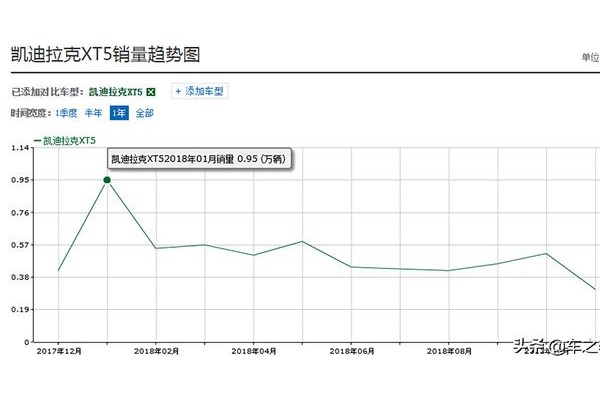Click the 2018年02月 axis label
The image size is (600, 400).
[156, 351]
